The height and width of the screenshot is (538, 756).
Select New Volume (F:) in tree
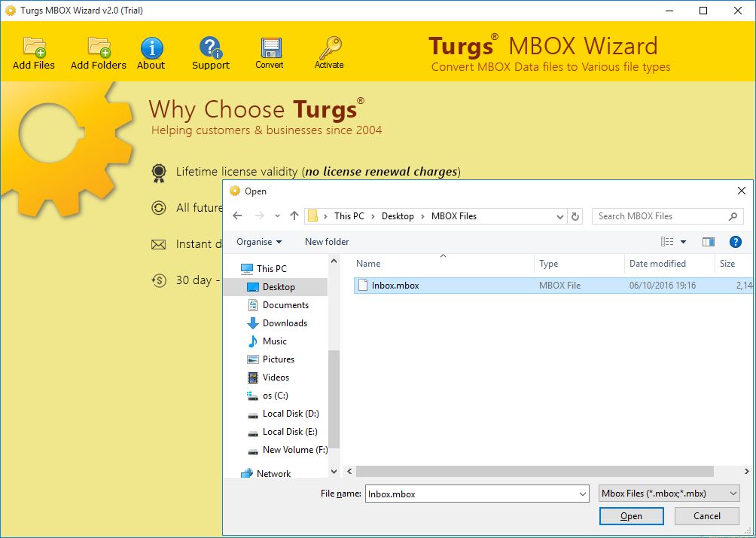(294, 450)
